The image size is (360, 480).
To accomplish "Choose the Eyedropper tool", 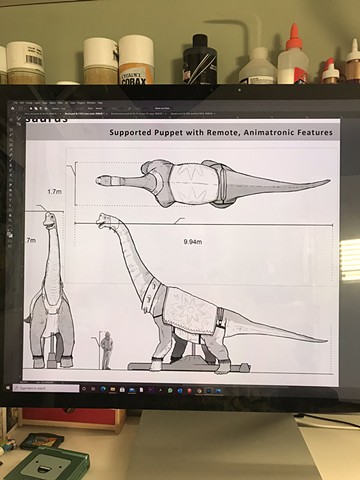I will coord(11,149).
